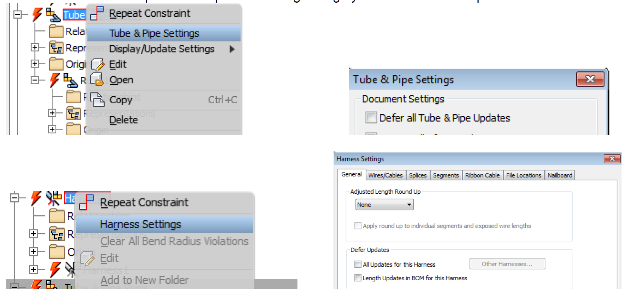
Task: Click the Repeat Constraint icon in upper menu
Action: pyautogui.click(x=97, y=13)
